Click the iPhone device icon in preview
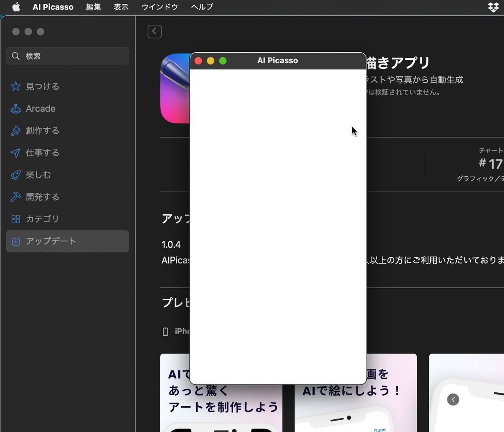Viewport: 504px width, 432px height. click(x=165, y=332)
